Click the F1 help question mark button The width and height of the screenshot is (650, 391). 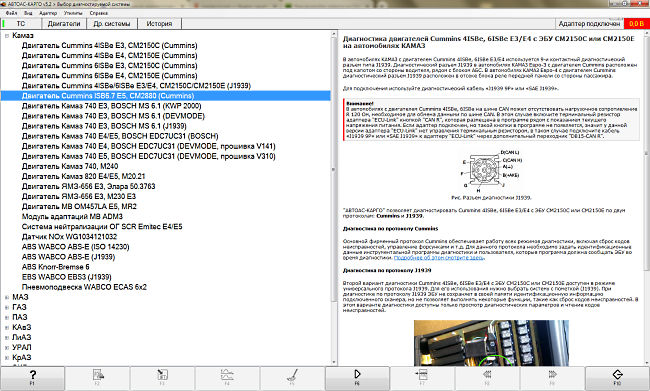(x=32, y=378)
